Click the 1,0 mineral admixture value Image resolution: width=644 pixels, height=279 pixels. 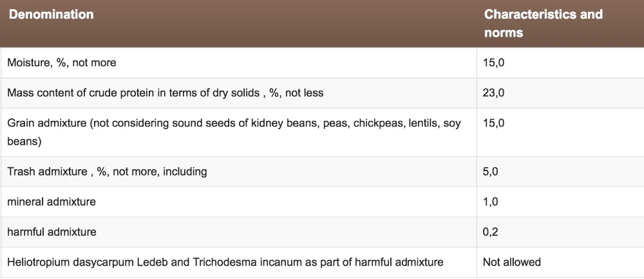point(491,202)
